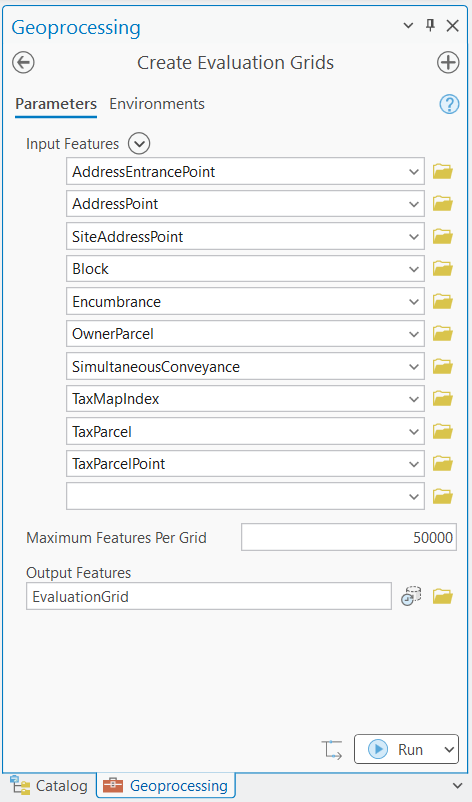Image resolution: width=472 pixels, height=802 pixels.
Task: Open the Run button dropdown arrow
Action: 449,749
